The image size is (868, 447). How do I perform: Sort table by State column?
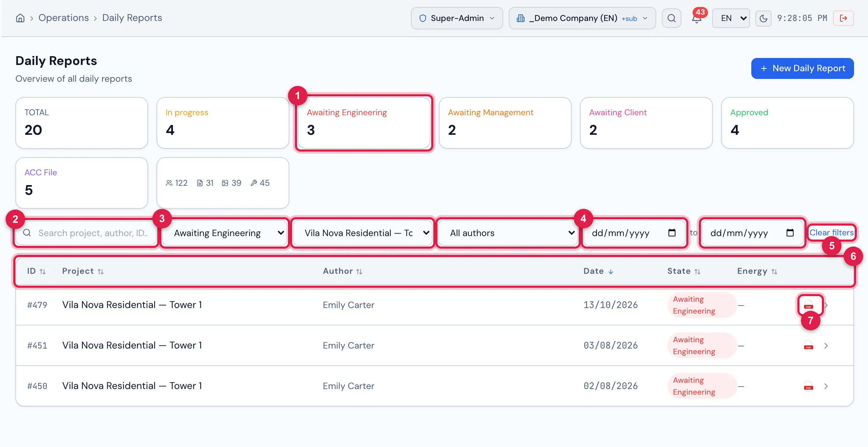(x=684, y=271)
